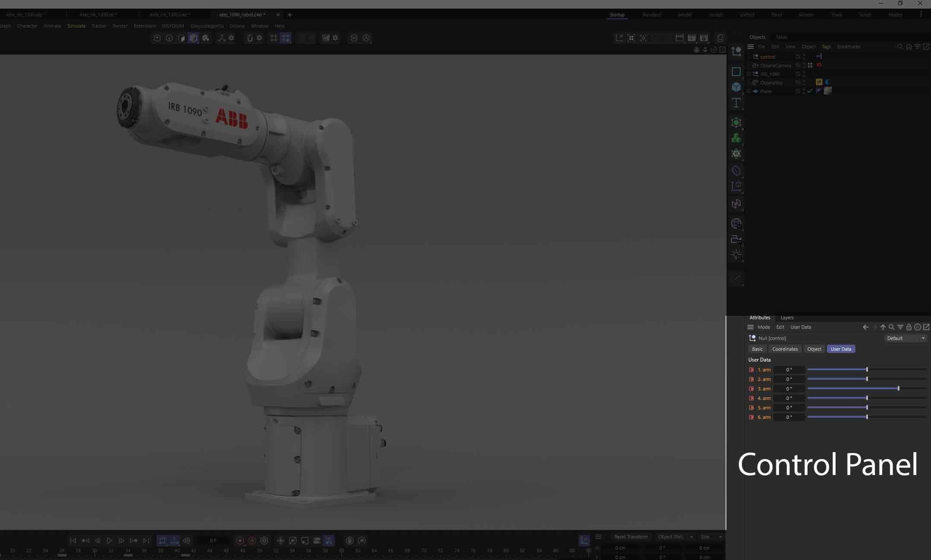The width and height of the screenshot is (931, 560).
Task: Add a new document tab with plus
Action: pos(290,15)
